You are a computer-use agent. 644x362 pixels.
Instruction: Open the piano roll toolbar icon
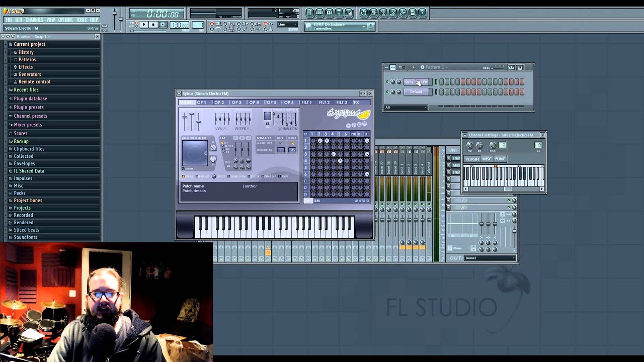tap(330, 13)
